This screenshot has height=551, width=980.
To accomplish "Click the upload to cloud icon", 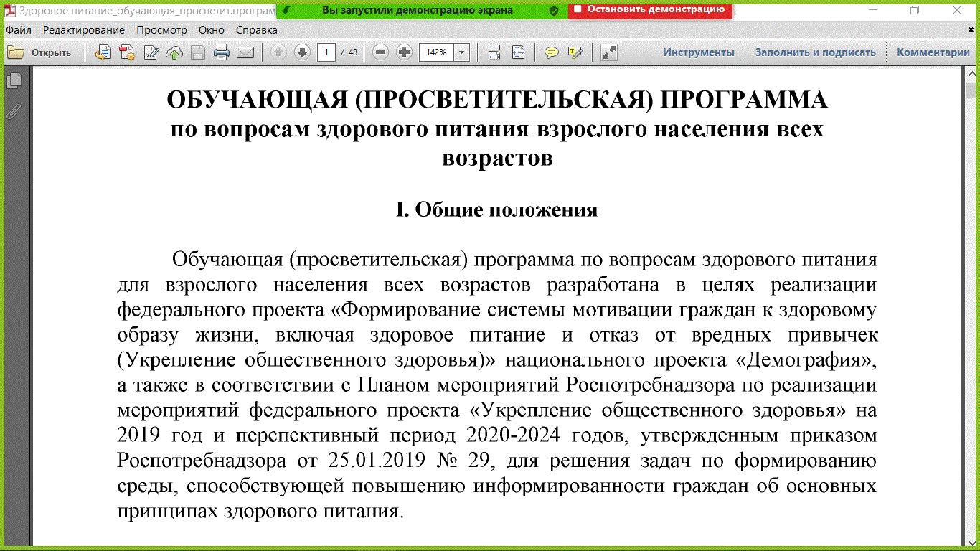I will pos(174,52).
